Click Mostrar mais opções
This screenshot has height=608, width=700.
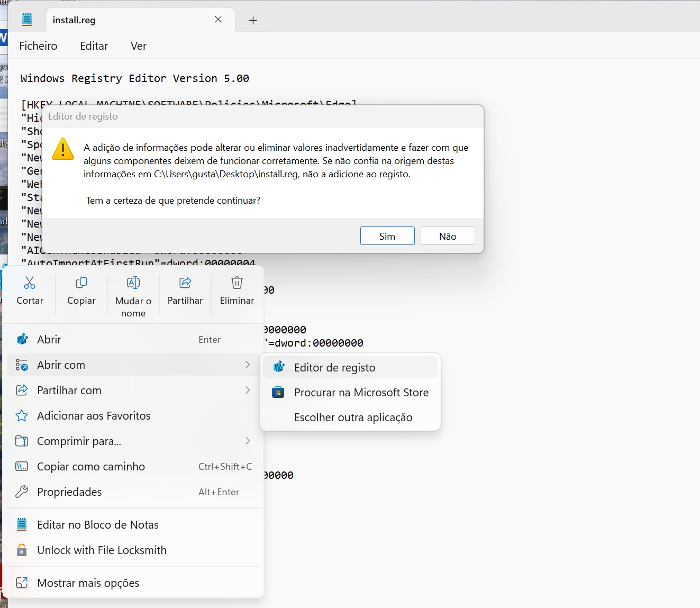88,583
